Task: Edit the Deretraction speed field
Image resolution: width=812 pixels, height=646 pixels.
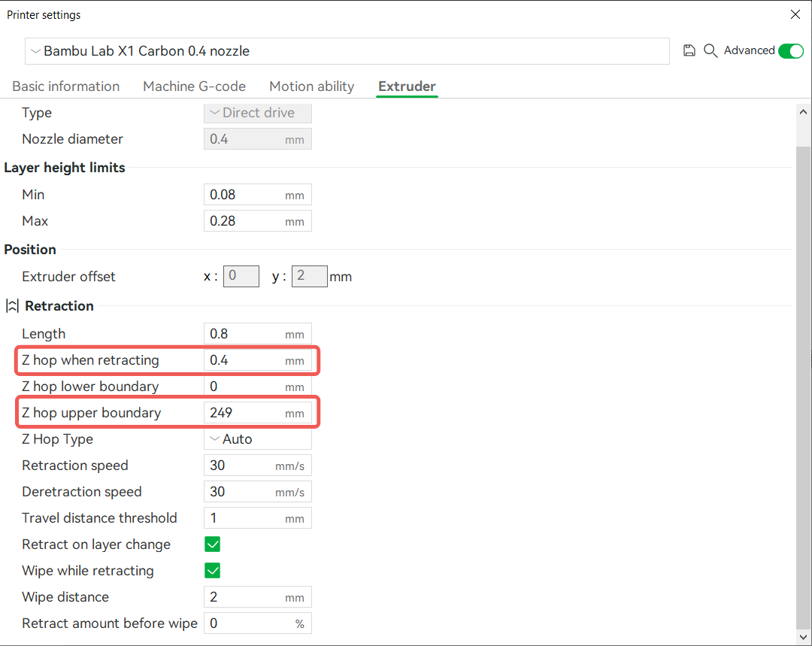Action: tap(257, 492)
